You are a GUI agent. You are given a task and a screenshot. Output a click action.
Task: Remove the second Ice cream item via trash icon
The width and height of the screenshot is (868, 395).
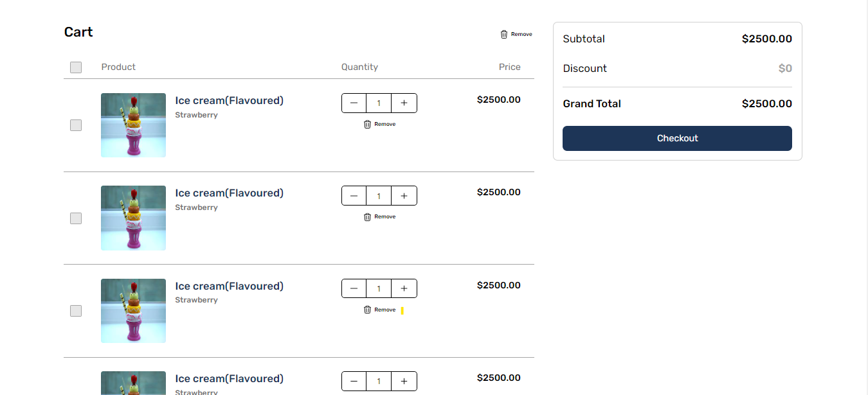pos(367,216)
